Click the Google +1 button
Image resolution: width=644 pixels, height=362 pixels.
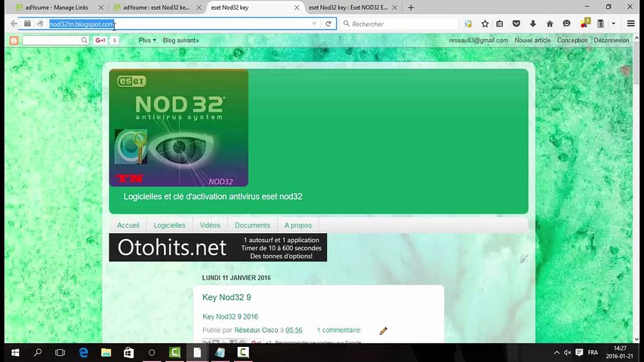(x=100, y=40)
